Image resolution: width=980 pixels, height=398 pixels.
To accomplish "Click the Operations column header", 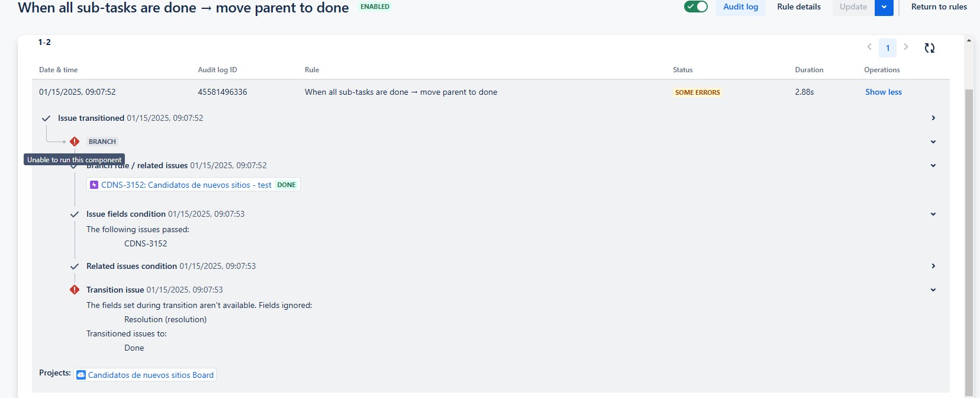I will [882, 70].
